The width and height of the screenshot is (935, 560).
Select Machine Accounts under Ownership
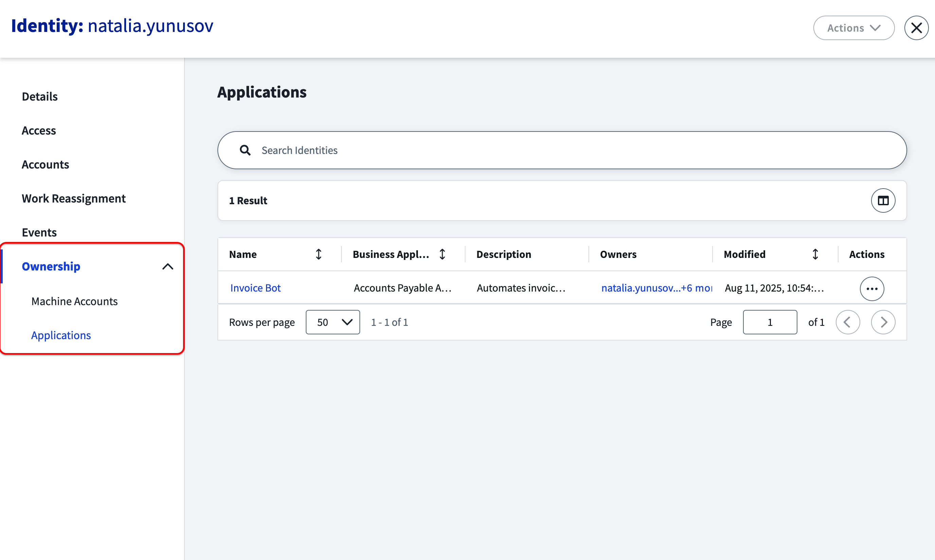(74, 301)
